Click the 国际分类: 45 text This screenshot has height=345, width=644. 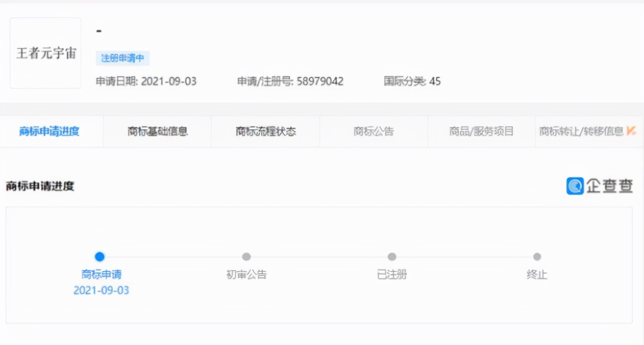(413, 82)
